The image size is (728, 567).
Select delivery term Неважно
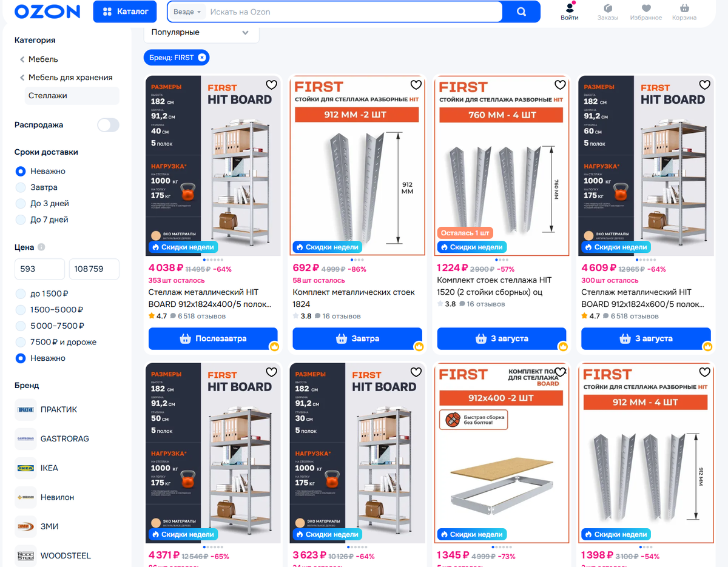tap(21, 171)
